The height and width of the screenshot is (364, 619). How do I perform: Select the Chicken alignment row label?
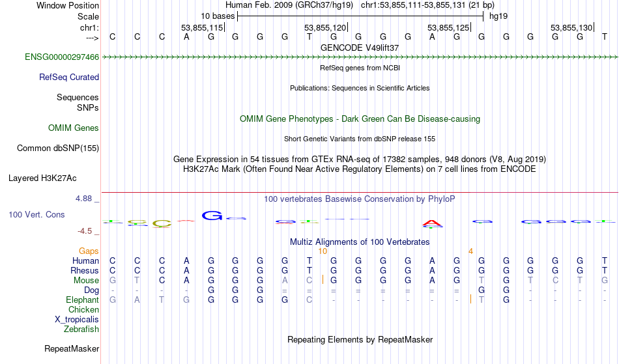point(83,310)
